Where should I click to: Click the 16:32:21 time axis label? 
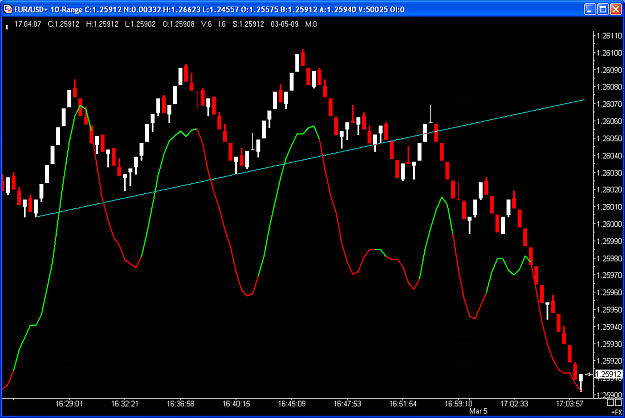(125, 404)
